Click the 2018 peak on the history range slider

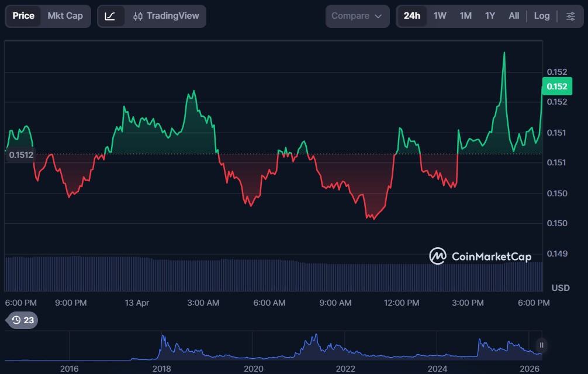pyautogui.click(x=163, y=338)
